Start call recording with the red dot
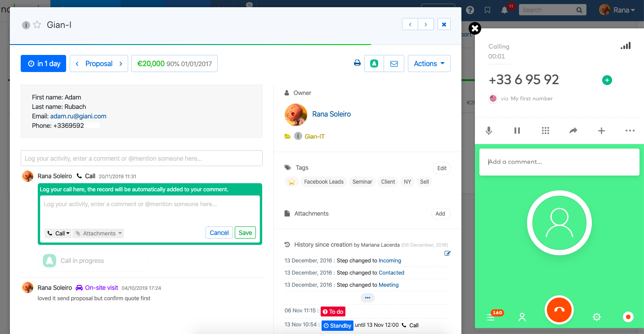Screen dimensions: 644x334 [x=628, y=317]
